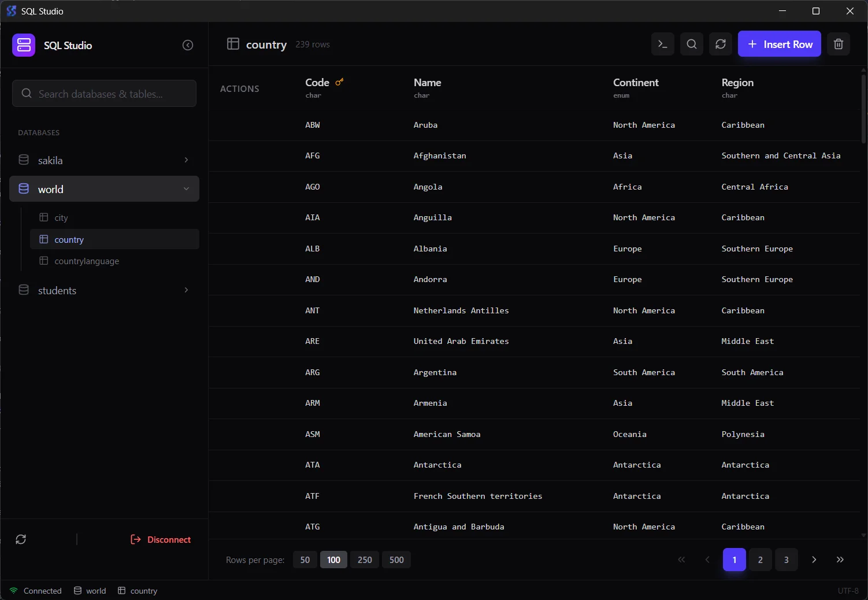Open the countrylanguage table
The height and width of the screenshot is (600, 868).
click(x=87, y=261)
